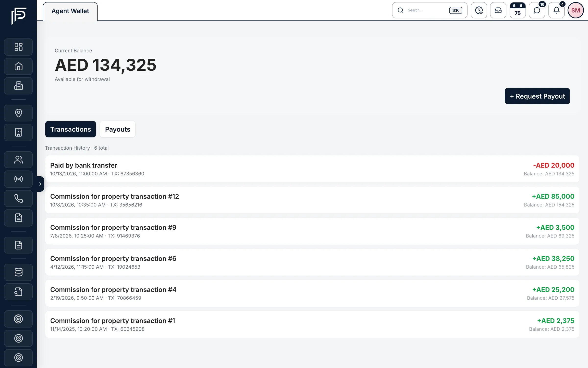
Task: Open the phone calls icon in sidebar
Action: tap(18, 198)
